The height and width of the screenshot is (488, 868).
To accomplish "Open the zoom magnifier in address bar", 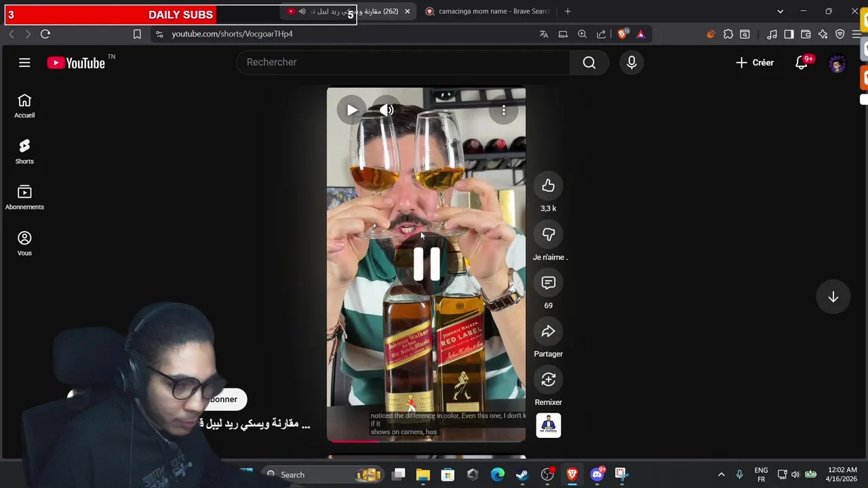I will (582, 34).
